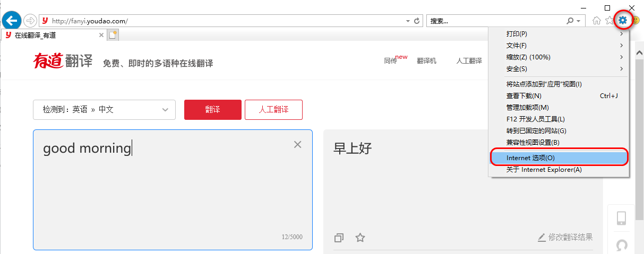This screenshot has height=254, width=644.
Task: Open the 文件(F) submenu
Action: click(x=559, y=45)
